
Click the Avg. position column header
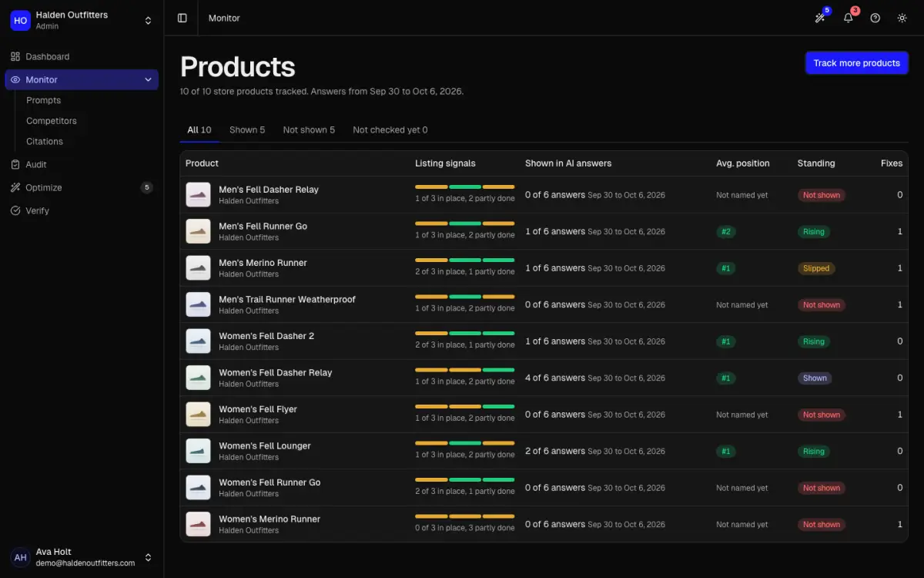(x=743, y=163)
